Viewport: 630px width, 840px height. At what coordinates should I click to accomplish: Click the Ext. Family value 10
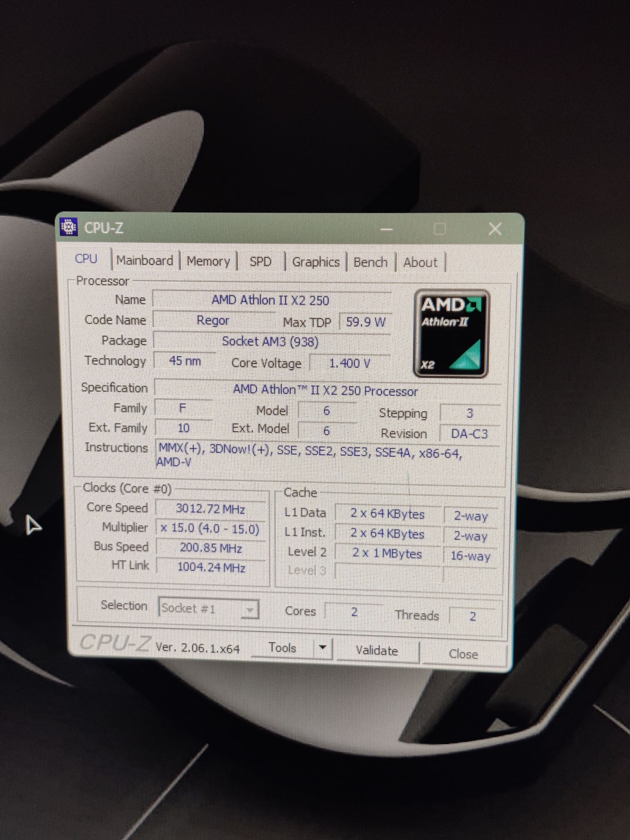pos(184,428)
